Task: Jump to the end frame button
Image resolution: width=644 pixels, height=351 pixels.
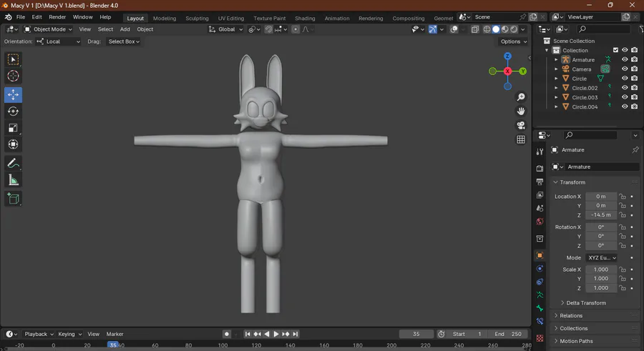Action: pos(296,334)
